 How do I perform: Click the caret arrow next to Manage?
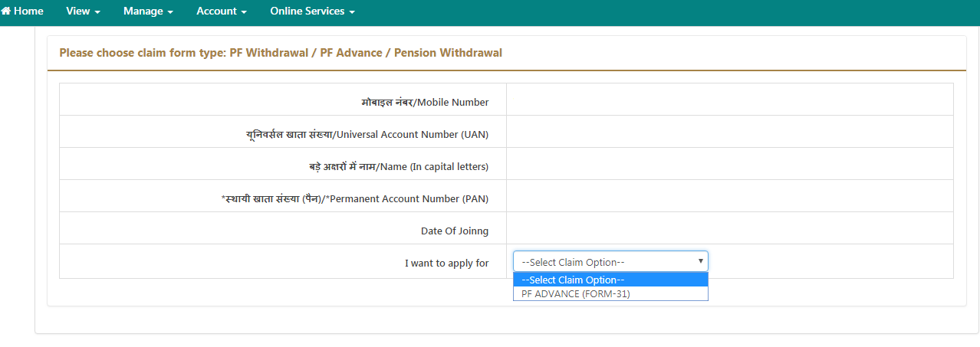pos(170,12)
